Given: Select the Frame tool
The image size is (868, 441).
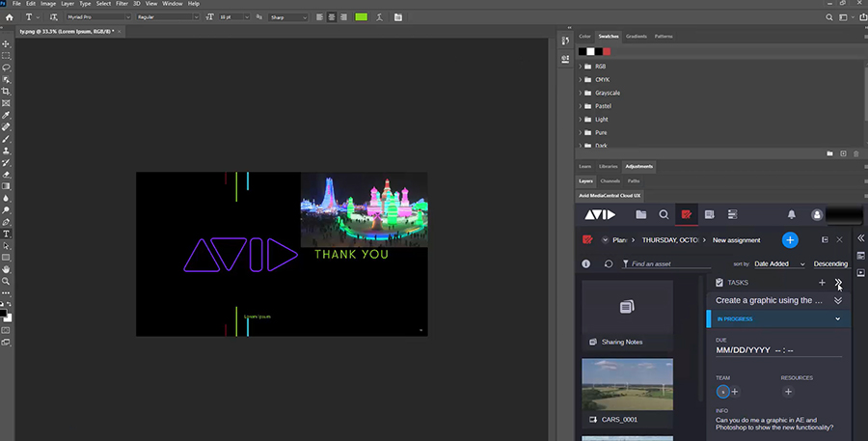Looking at the screenshot, I should [x=6, y=103].
